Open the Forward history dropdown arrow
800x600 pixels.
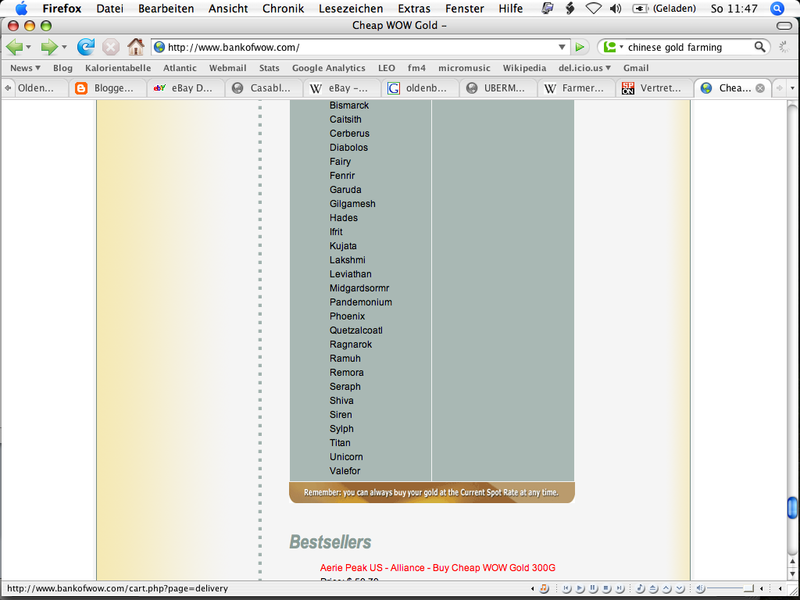64,47
